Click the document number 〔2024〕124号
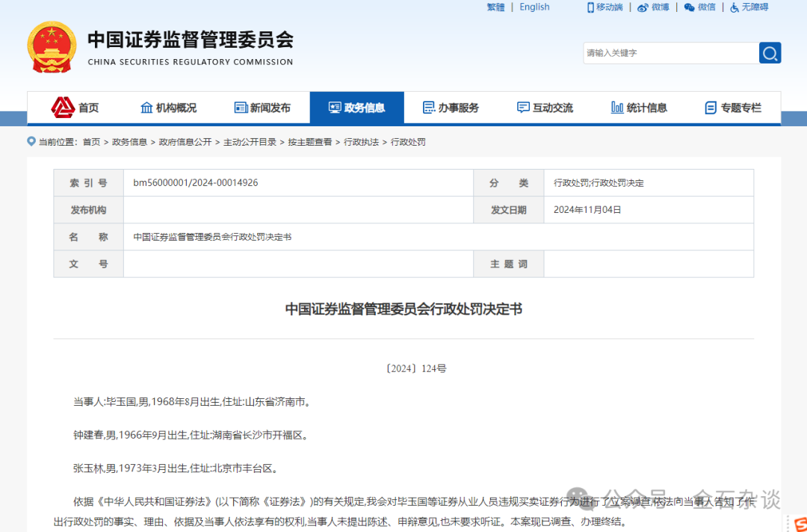The height and width of the screenshot is (532, 807). (416, 368)
